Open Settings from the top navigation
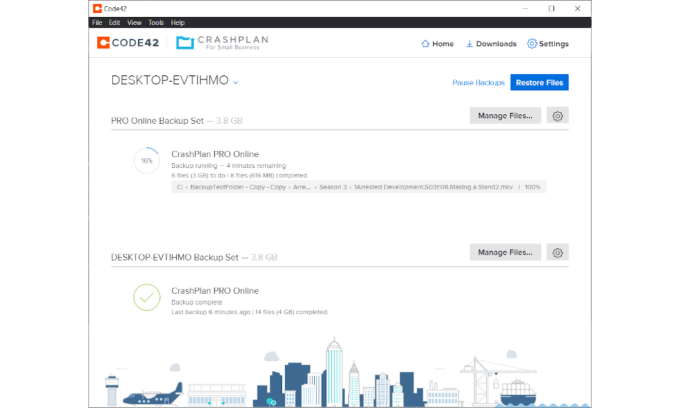The width and height of the screenshot is (680, 408). coord(548,44)
